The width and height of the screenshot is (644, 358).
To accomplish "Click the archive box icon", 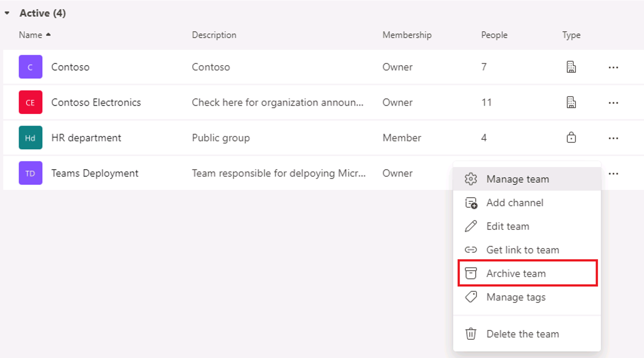I will pos(471,273).
